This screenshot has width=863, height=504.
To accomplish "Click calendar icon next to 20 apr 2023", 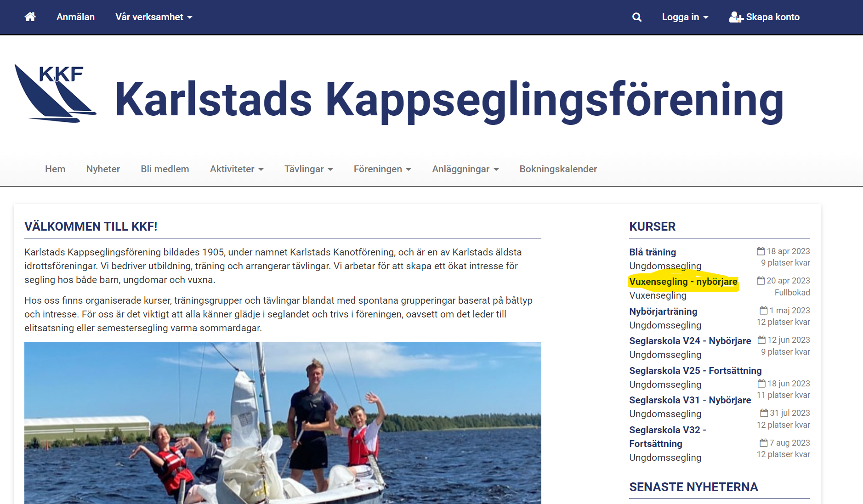I will pos(761,280).
